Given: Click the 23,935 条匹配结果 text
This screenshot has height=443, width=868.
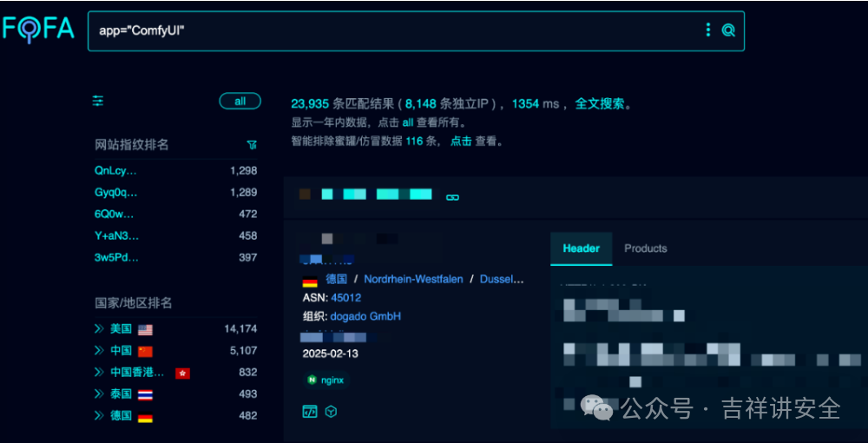Looking at the screenshot, I should (343, 103).
